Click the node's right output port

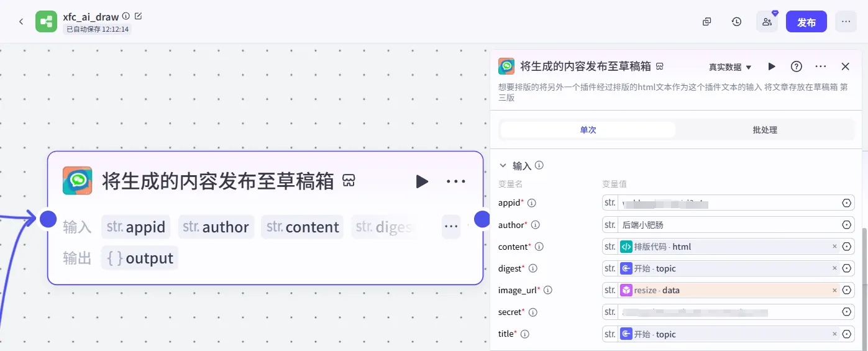pyautogui.click(x=483, y=219)
